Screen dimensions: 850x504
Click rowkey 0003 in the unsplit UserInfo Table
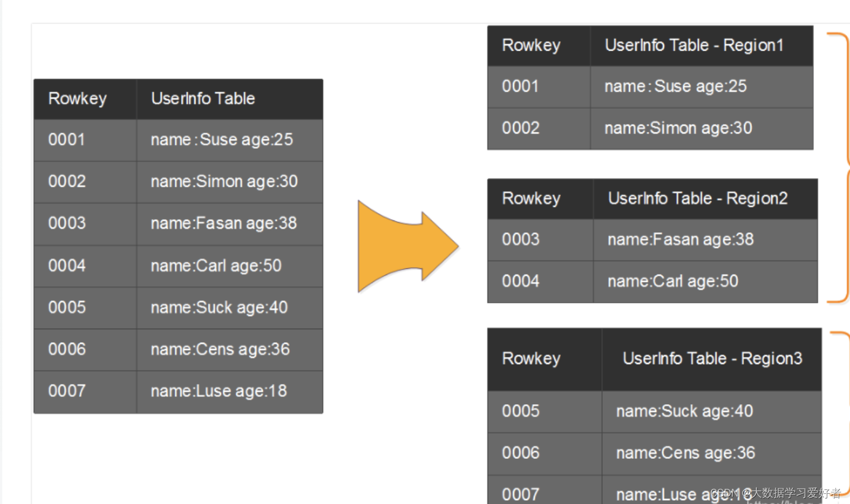67,223
